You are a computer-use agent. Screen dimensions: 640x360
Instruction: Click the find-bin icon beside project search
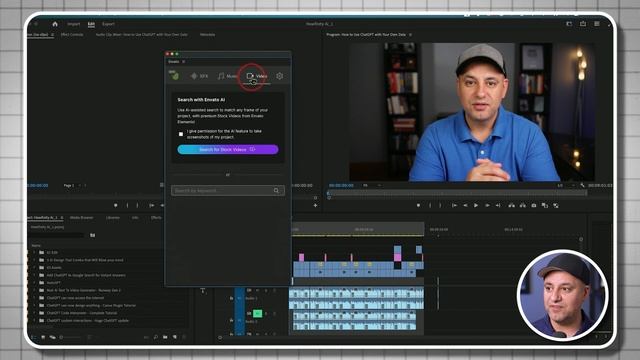tap(93, 235)
